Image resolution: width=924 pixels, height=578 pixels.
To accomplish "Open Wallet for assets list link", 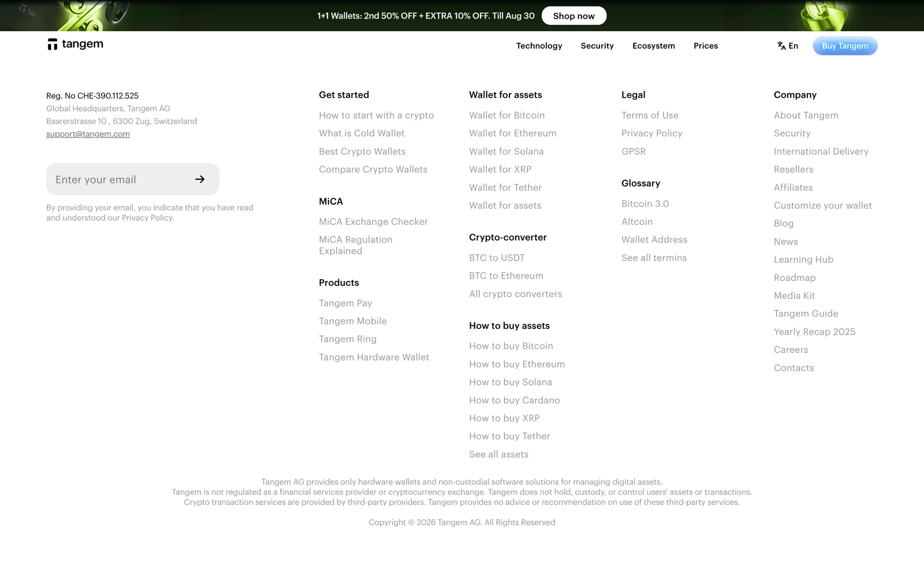I will [505, 205].
